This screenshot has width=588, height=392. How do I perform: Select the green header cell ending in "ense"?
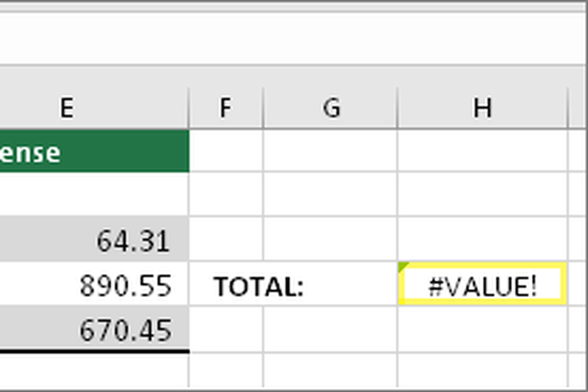coord(94,151)
